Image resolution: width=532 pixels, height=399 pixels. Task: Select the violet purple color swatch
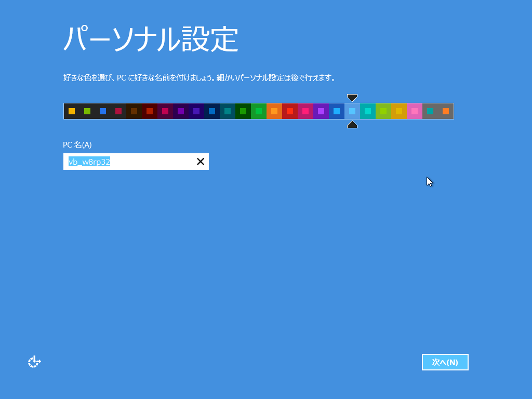click(321, 111)
